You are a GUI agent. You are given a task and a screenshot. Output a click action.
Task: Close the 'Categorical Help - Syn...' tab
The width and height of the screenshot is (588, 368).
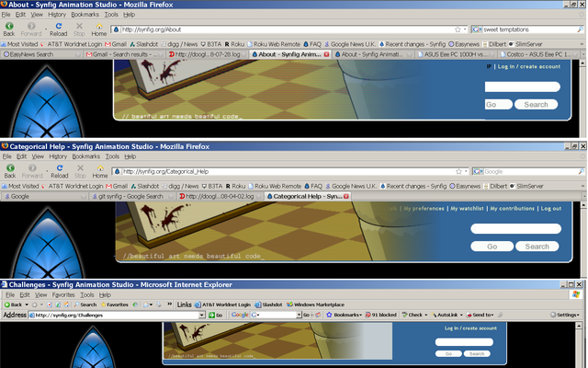[346, 196]
